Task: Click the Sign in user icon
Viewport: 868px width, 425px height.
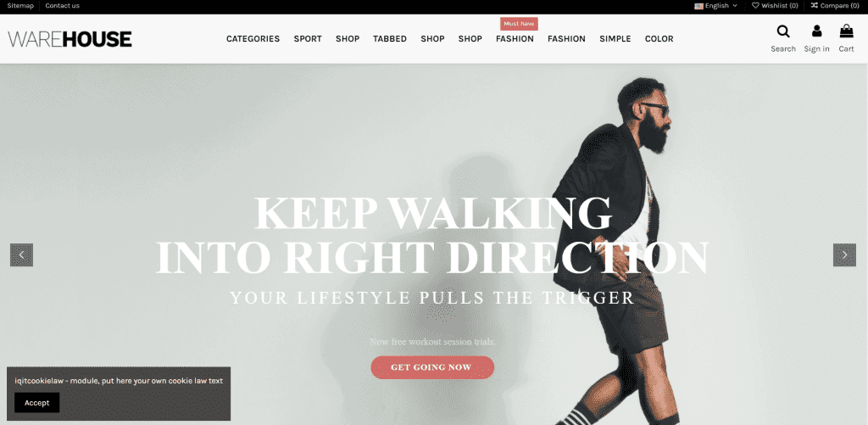Action: [816, 31]
